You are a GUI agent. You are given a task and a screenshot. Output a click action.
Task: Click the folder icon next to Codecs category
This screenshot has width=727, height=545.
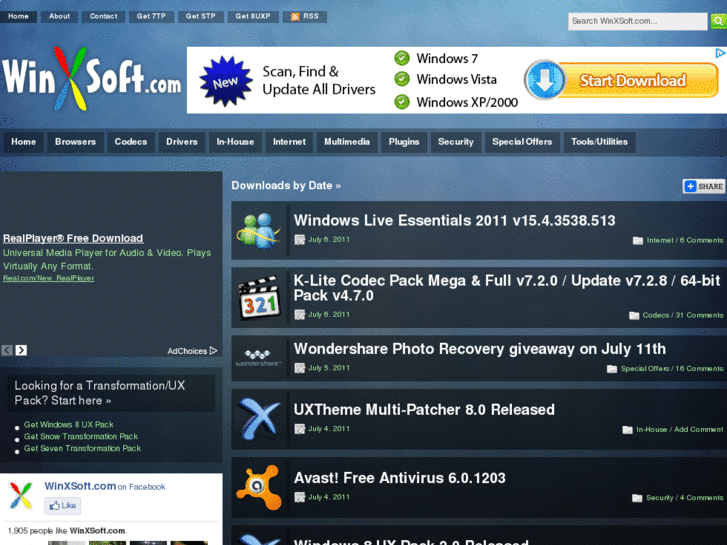point(634,315)
